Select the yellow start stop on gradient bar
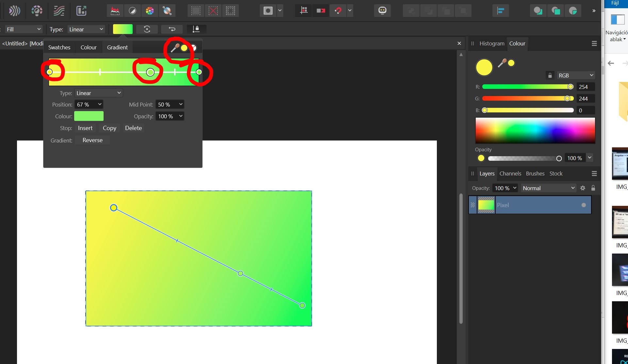 (x=50, y=72)
